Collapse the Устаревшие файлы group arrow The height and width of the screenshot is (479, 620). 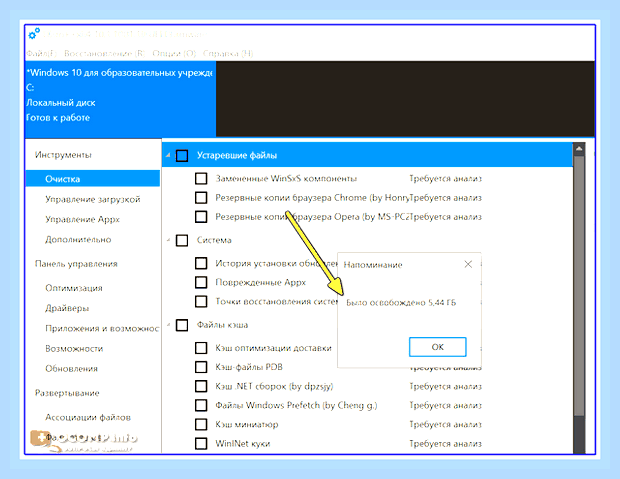[168, 155]
